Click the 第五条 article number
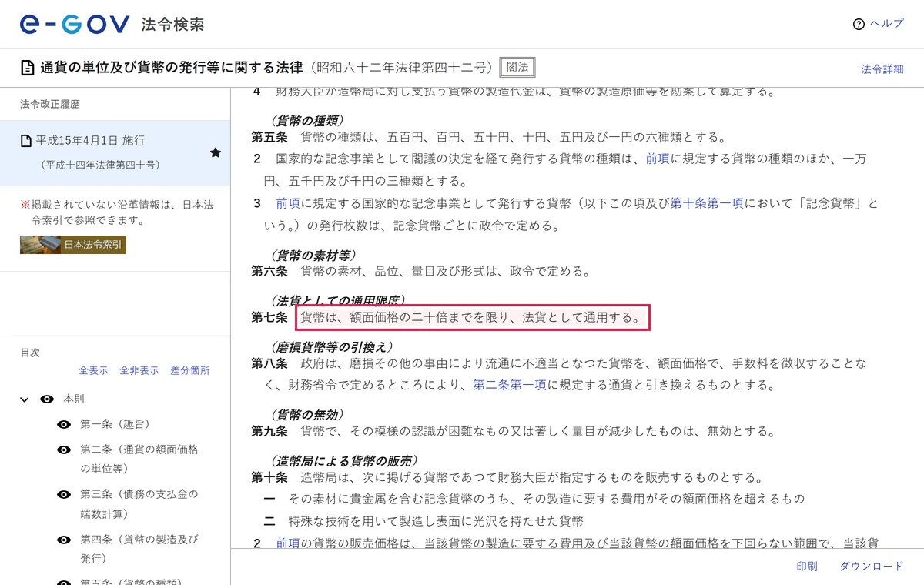 click(x=269, y=138)
